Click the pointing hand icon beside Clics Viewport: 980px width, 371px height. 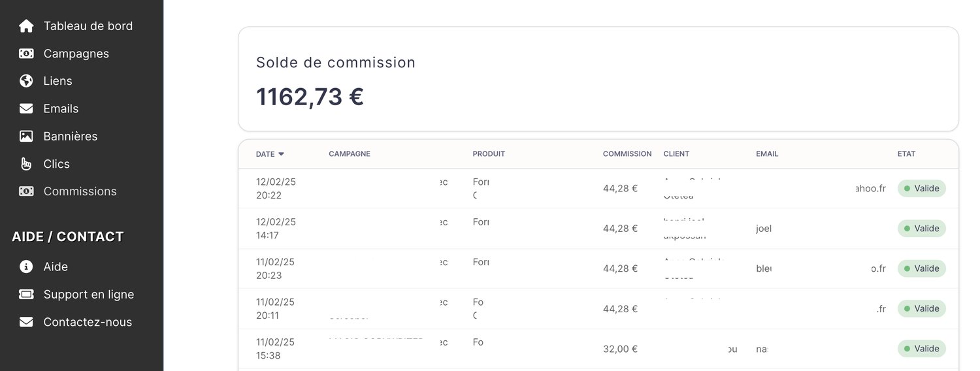click(26, 164)
